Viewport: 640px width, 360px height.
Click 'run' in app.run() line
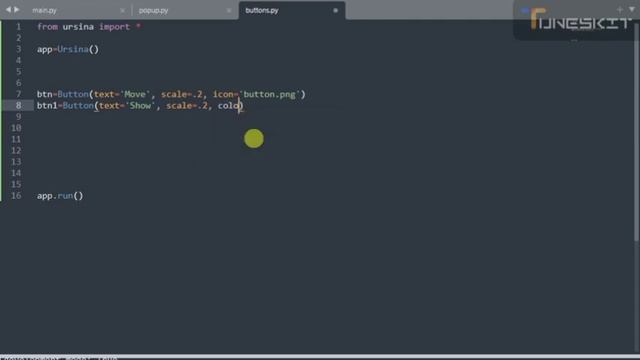point(65,196)
